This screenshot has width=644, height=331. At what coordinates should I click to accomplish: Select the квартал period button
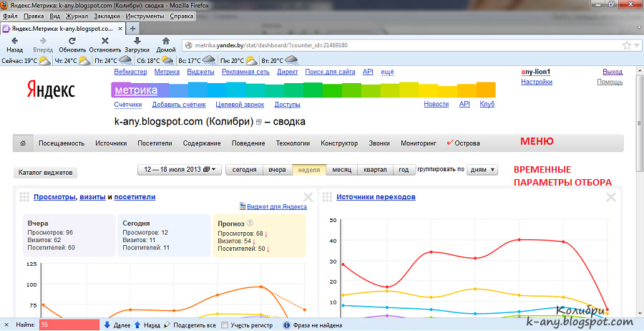(375, 169)
